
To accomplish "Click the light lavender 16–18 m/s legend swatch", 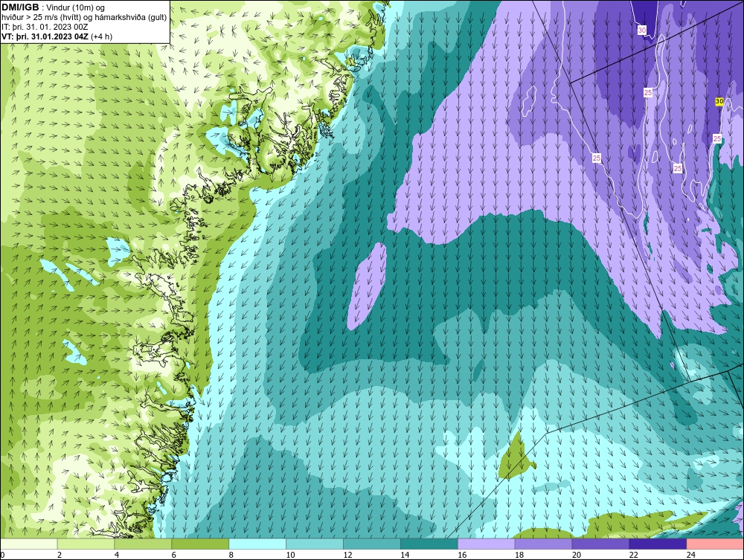I will tap(486, 544).
